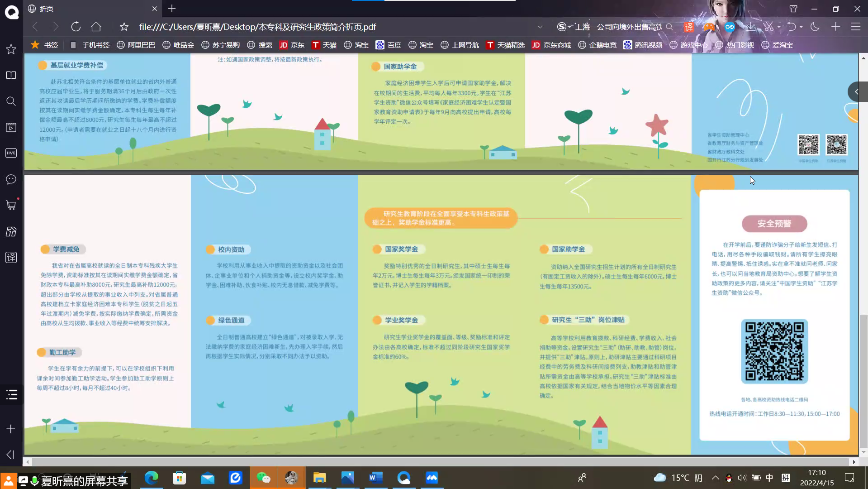The width and height of the screenshot is (868, 489).
Task: Open a new tab with plus button
Action: pos(172,9)
